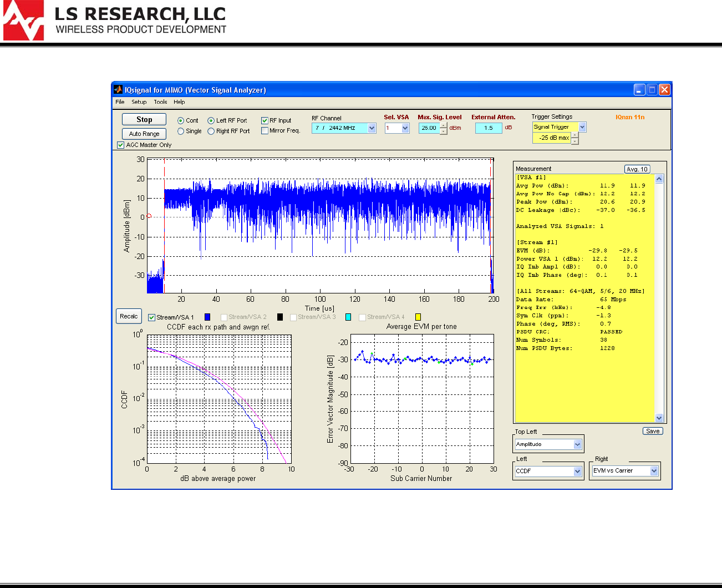722x588 pixels.
Task: Open the Setup menu
Action: click(x=139, y=102)
